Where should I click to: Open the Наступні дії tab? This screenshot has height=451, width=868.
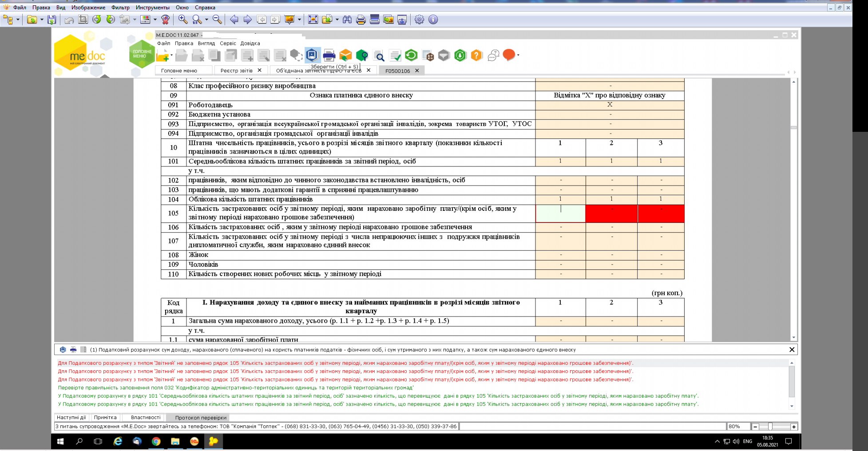(71, 418)
